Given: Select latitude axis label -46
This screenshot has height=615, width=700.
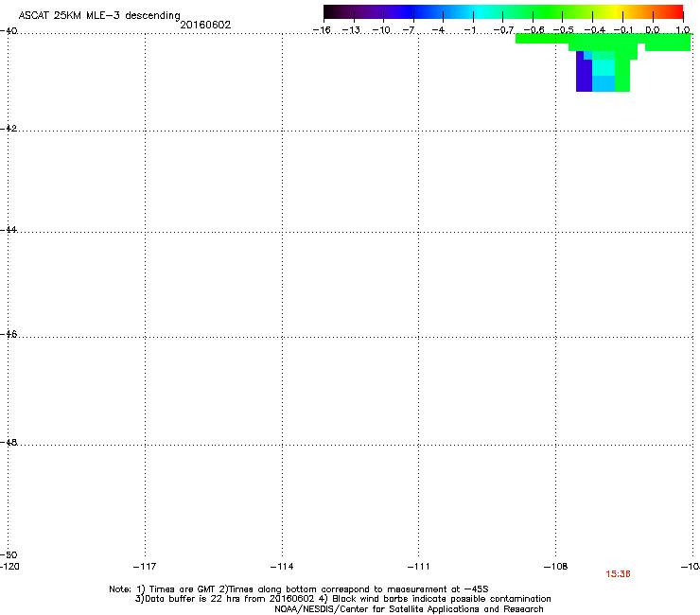Looking at the screenshot, I should pyautogui.click(x=9, y=334).
